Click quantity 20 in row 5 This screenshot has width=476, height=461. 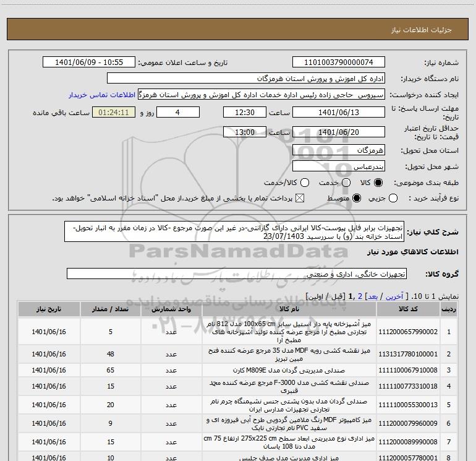click(x=111, y=405)
